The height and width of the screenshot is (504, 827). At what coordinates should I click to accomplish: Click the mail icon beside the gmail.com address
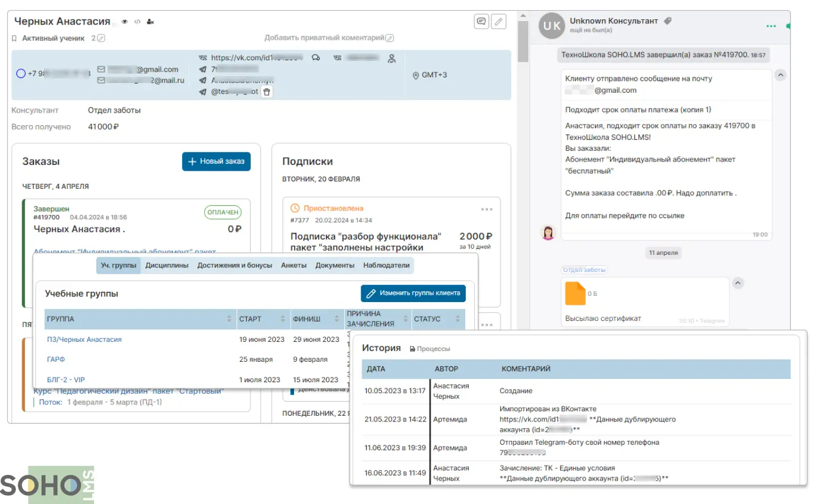pos(101,69)
